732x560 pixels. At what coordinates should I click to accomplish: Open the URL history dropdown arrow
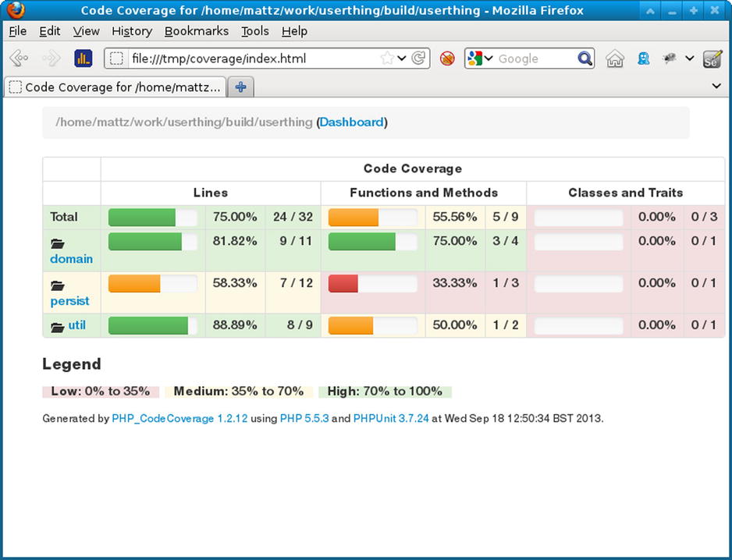[x=402, y=58]
